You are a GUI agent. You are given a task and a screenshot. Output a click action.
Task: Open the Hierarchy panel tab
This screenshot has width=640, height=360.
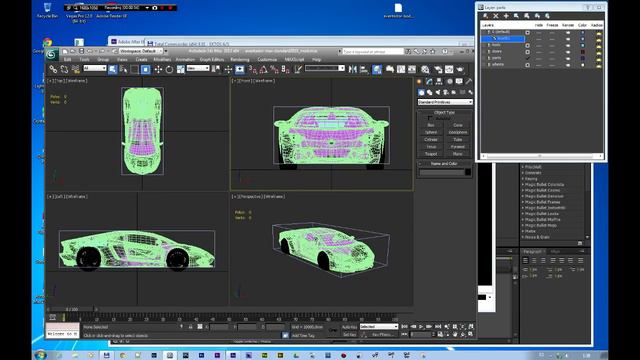click(x=439, y=82)
